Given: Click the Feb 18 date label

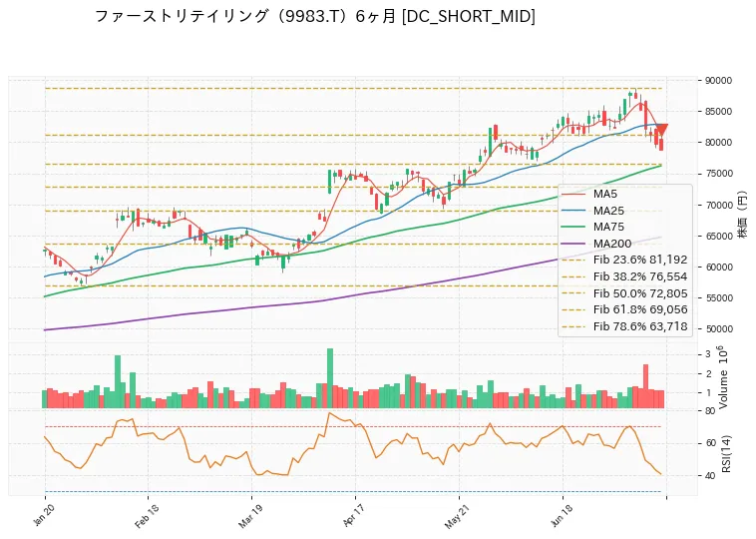Looking at the screenshot, I should click(x=146, y=515).
